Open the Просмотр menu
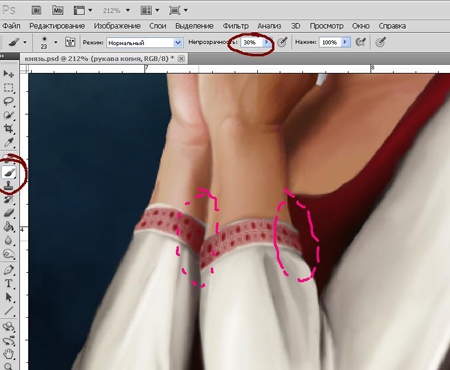 click(326, 26)
